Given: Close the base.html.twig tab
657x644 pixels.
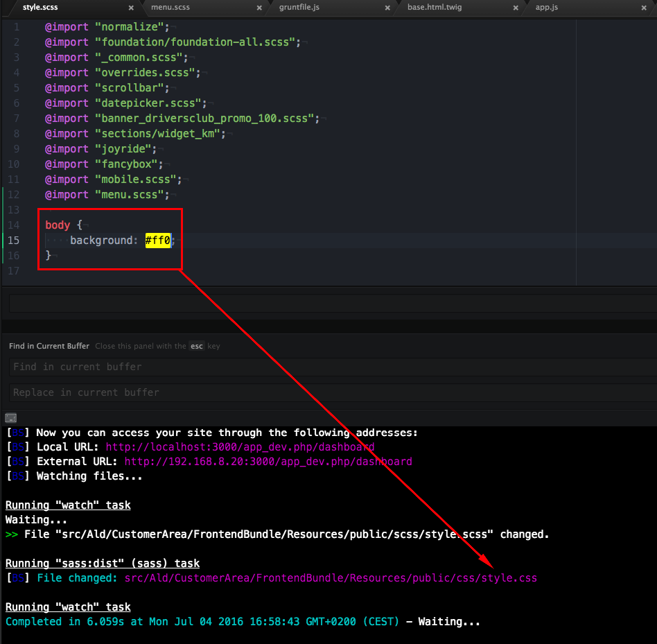Looking at the screenshot, I should (516, 8).
